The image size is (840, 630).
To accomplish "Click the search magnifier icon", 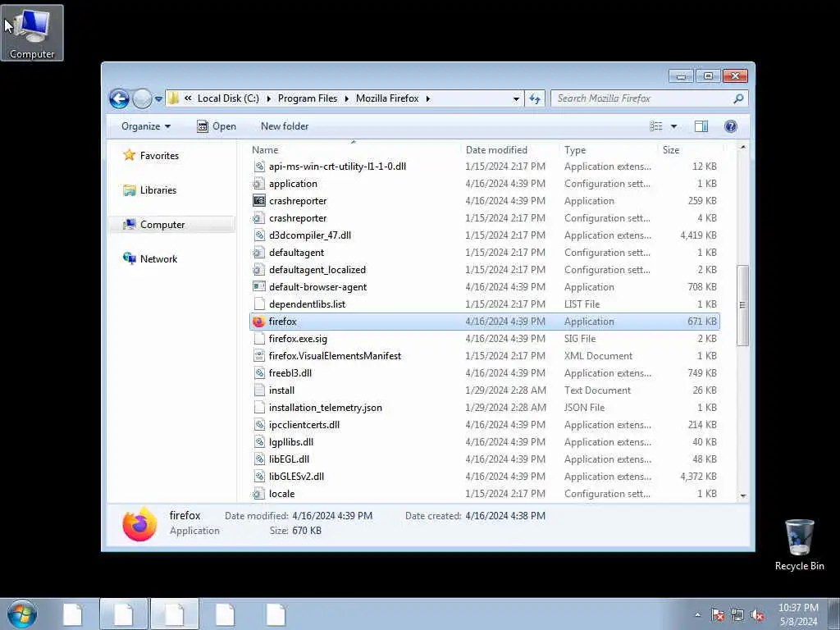I will pyautogui.click(x=738, y=98).
